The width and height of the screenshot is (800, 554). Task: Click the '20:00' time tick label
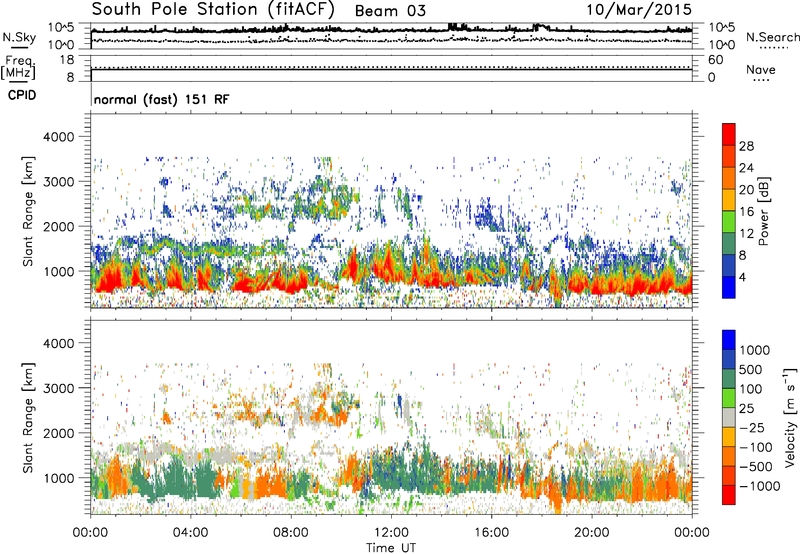(591, 533)
